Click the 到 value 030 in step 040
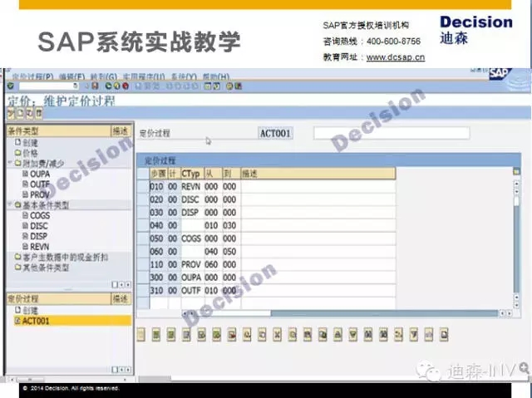 coord(231,225)
